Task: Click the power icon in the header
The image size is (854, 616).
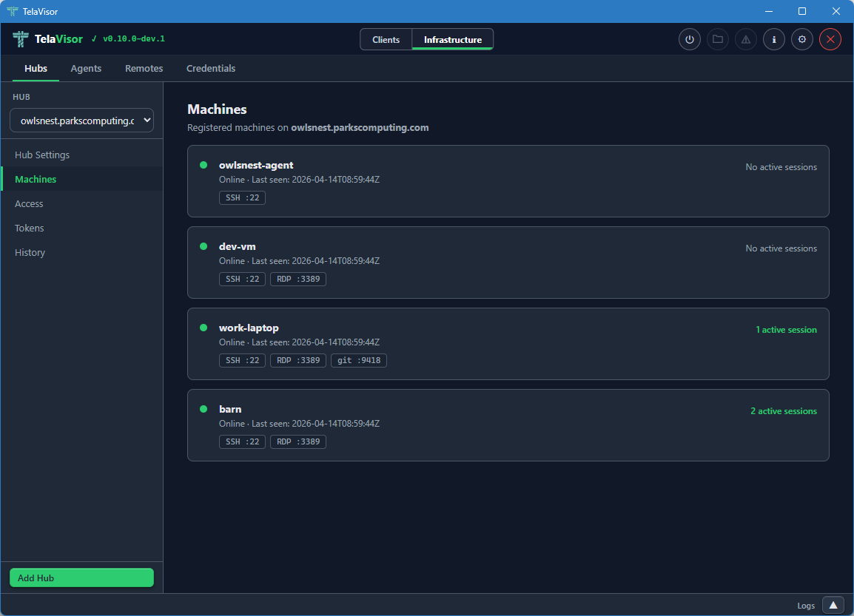Action: pyautogui.click(x=690, y=39)
